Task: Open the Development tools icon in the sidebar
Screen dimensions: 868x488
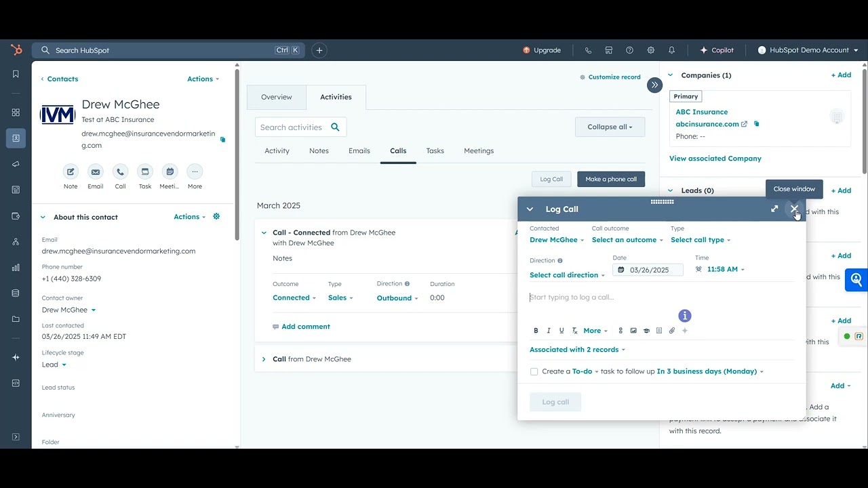Action: pyautogui.click(x=16, y=383)
